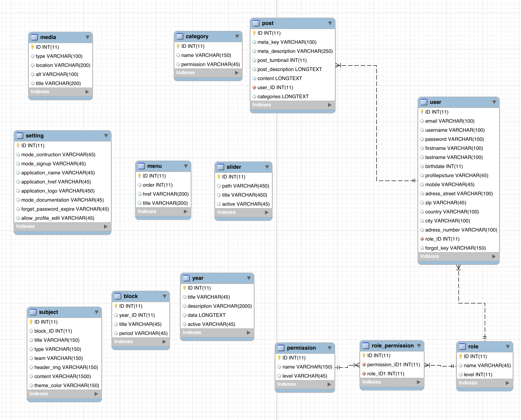The image size is (521, 420).
Task: Collapse the slider table via its header arrow
Action: pyautogui.click(x=267, y=167)
